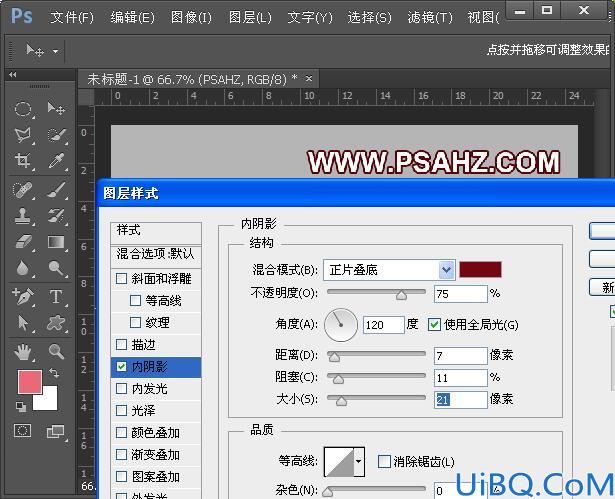
Task: Open the 混合模式 dropdown
Action: [389, 270]
